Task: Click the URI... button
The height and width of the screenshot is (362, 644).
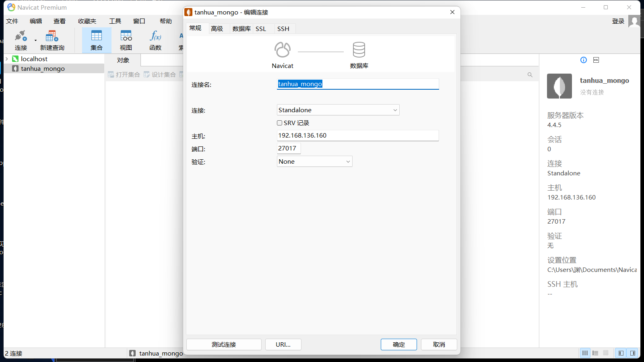Action: 283,345
